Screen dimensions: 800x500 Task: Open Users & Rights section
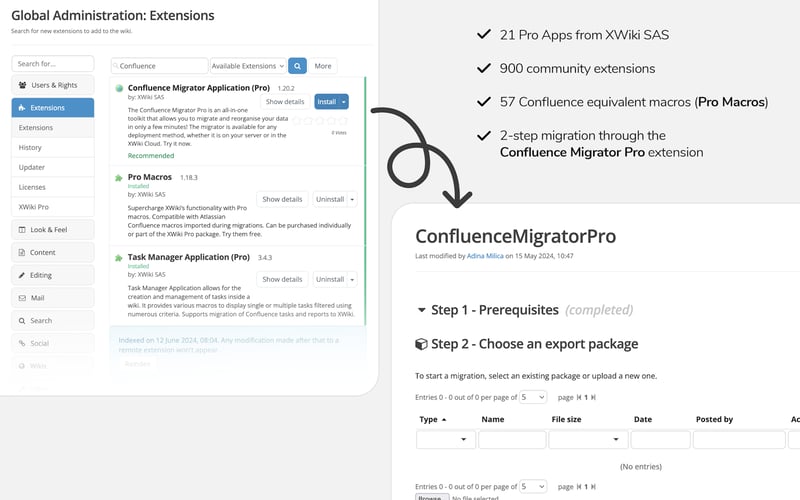[53, 85]
